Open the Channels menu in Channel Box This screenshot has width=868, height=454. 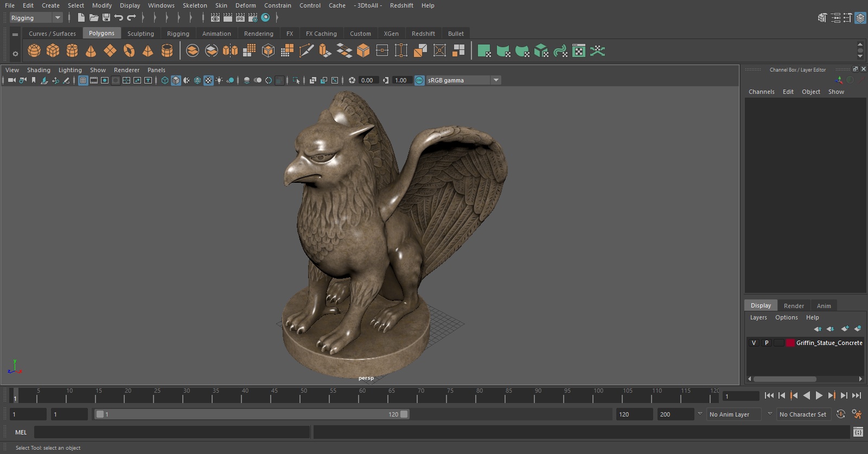pos(762,92)
